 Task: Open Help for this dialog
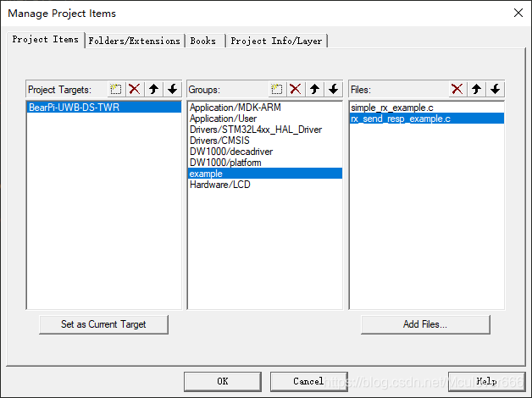pyautogui.click(x=486, y=381)
